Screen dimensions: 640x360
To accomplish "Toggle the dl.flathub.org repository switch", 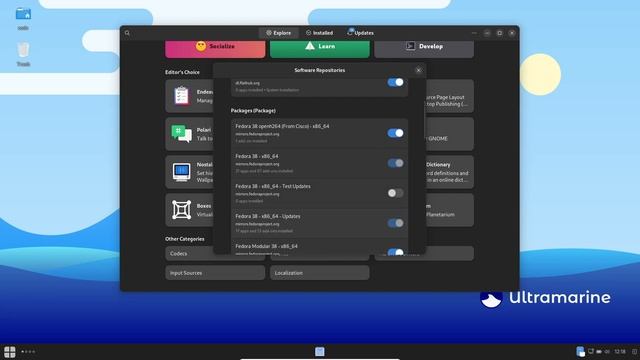I will (x=395, y=82).
